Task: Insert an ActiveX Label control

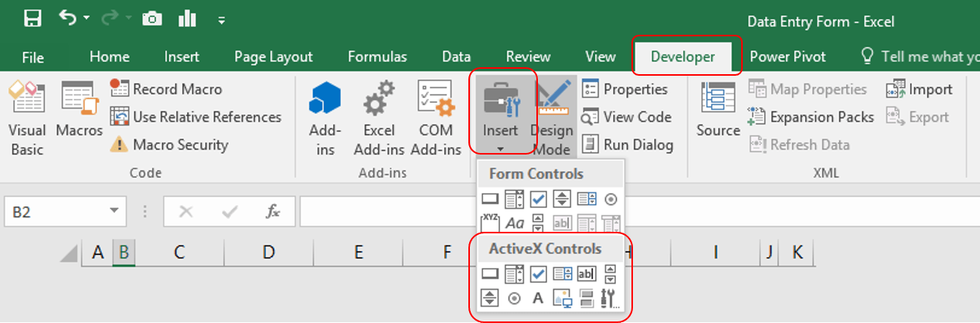Action: click(539, 297)
